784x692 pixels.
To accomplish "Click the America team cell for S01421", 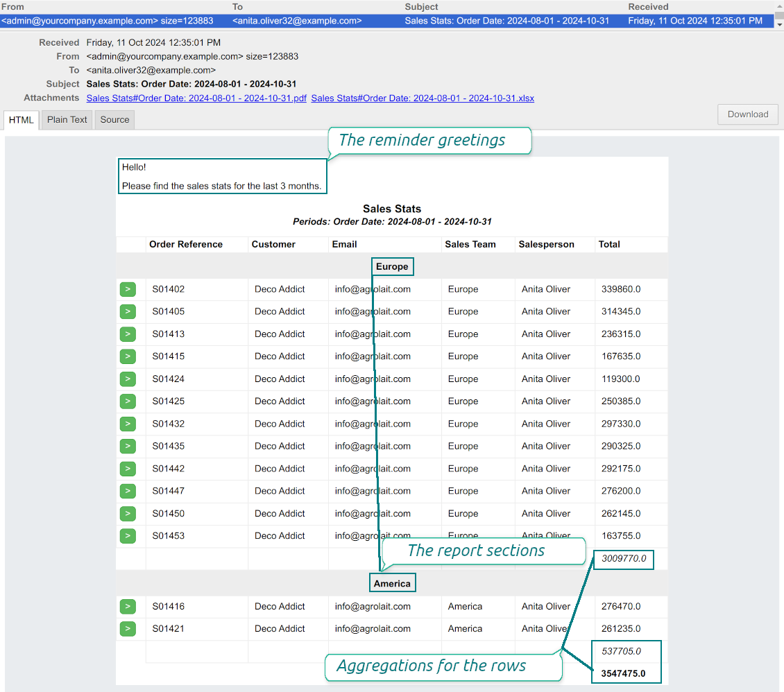I will (465, 628).
